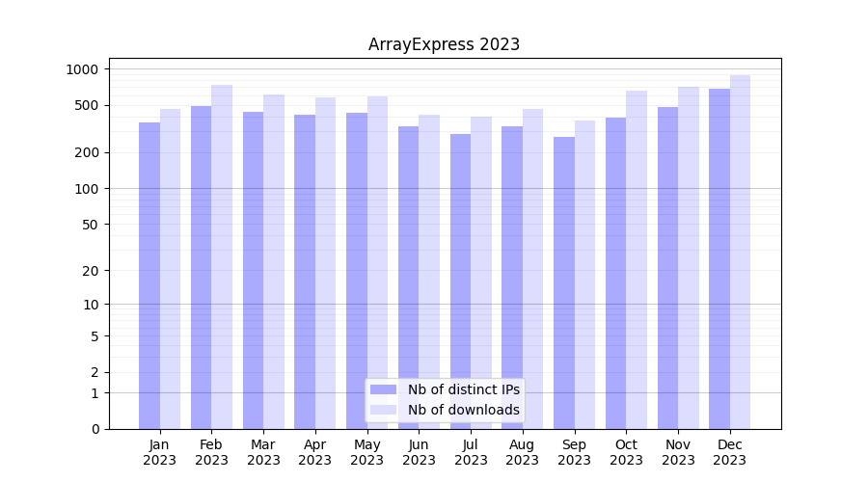The height and width of the screenshot is (482, 868).
Task: Select the 'Nb of distinct IPs' legend label
Action: (463, 389)
